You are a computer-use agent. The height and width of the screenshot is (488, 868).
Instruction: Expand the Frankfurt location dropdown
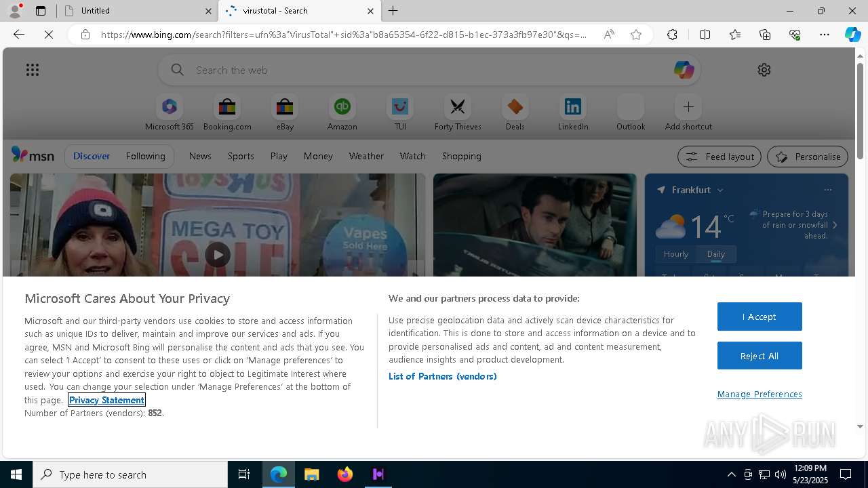(720, 190)
